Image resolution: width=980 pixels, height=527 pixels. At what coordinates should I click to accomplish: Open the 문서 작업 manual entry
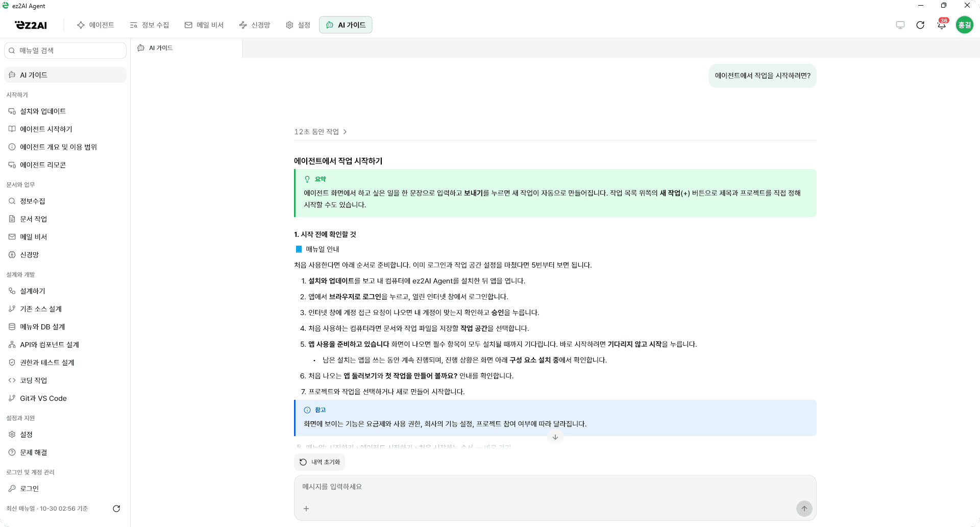click(x=65, y=219)
